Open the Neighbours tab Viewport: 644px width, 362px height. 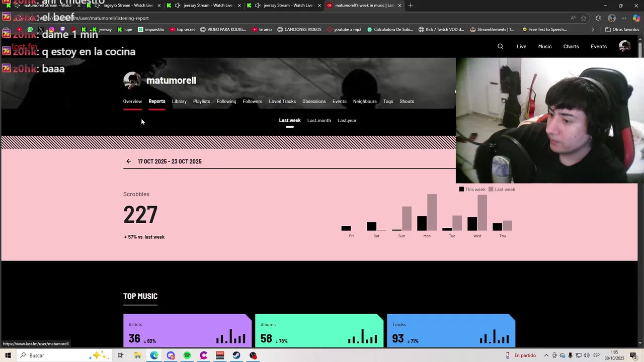click(x=365, y=102)
